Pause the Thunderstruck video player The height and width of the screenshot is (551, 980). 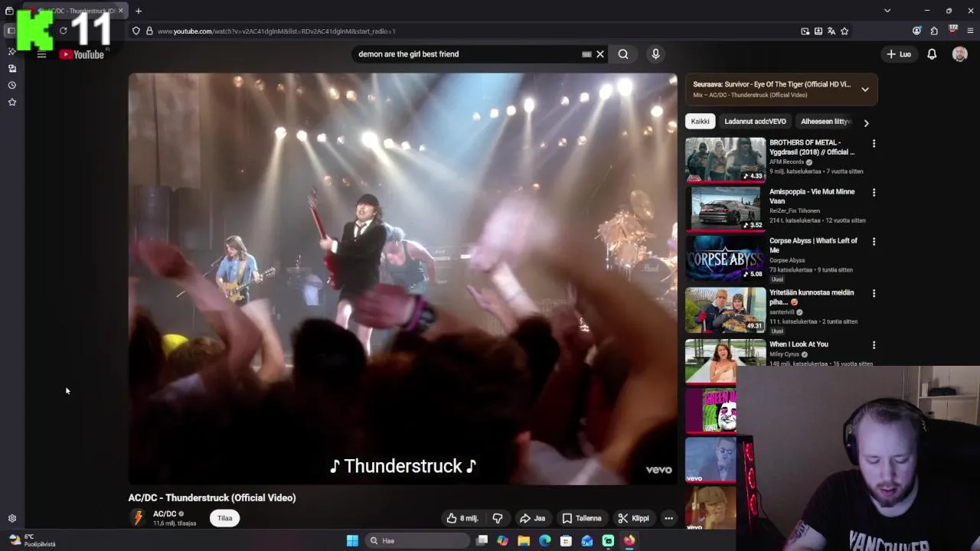[403, 279]
